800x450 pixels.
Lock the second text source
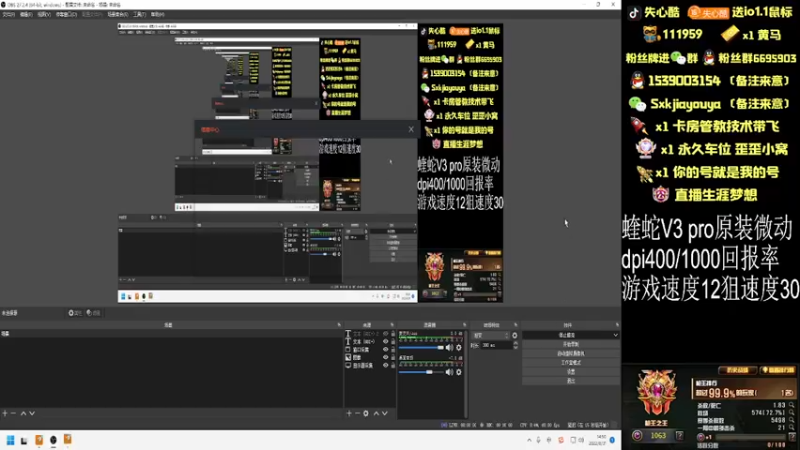393,342
